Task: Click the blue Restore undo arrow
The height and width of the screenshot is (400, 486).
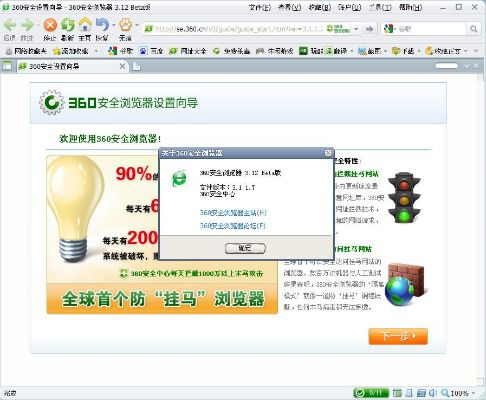Action: tap(102, 25)
